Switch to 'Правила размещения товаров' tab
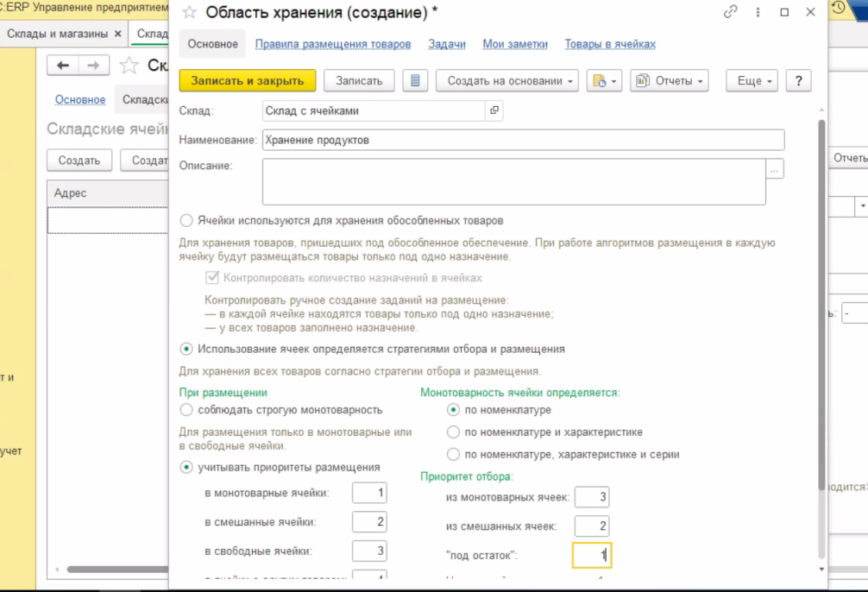 333,44
